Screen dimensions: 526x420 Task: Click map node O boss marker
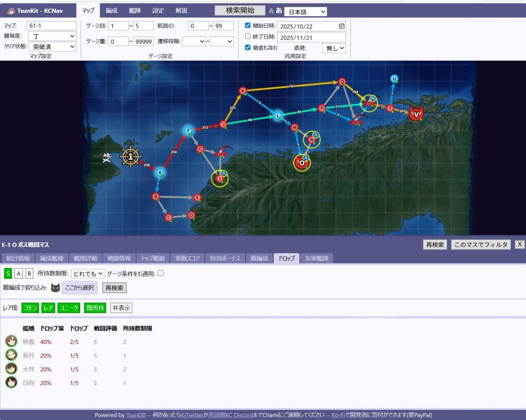(302, 163)
